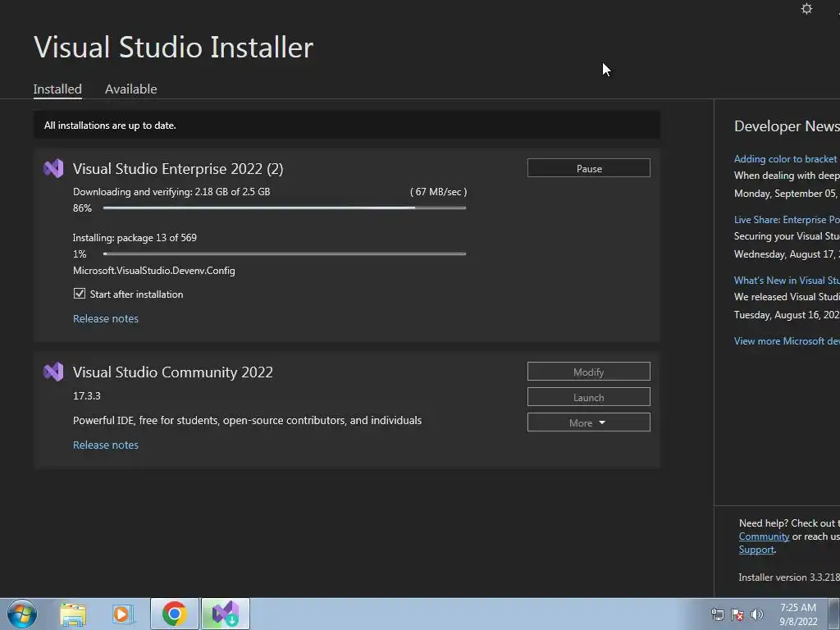Viewport: 840px width, 630px height.
Task: Click the network tray icon
Action: tap(717, 614)
